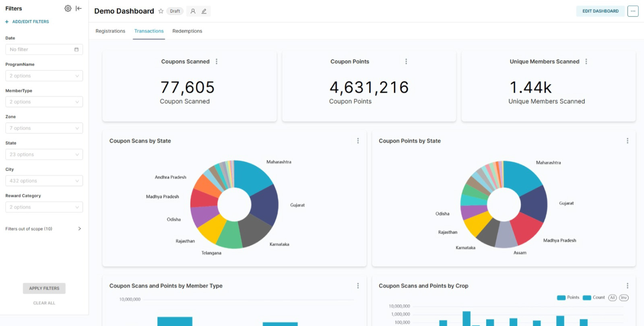Open the filter settings gear icon
This screenshot has width=644, height=326.
click(68, 8)
